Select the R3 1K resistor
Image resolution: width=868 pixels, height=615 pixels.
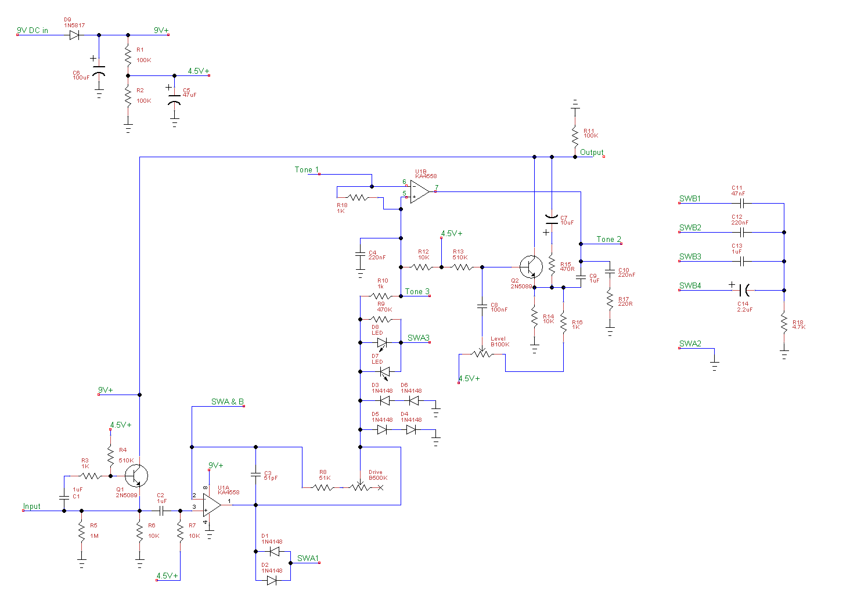(91, 476)
